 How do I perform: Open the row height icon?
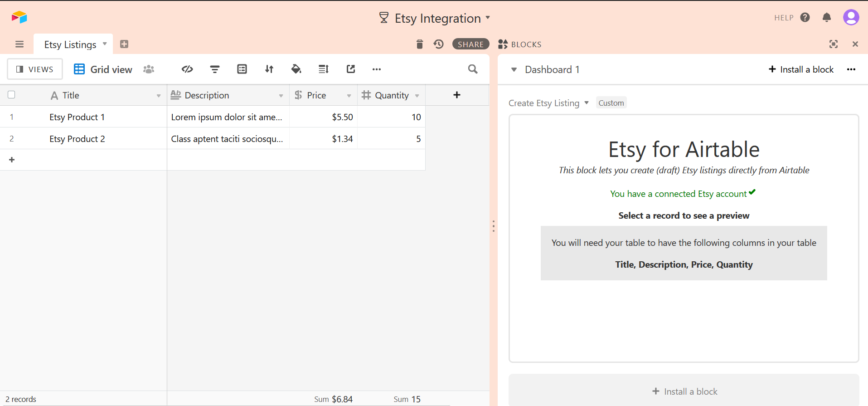tap(324, 69)
